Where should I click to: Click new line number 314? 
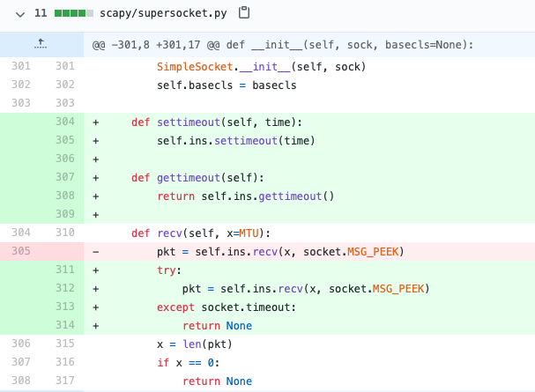click(x=65, y=324)
